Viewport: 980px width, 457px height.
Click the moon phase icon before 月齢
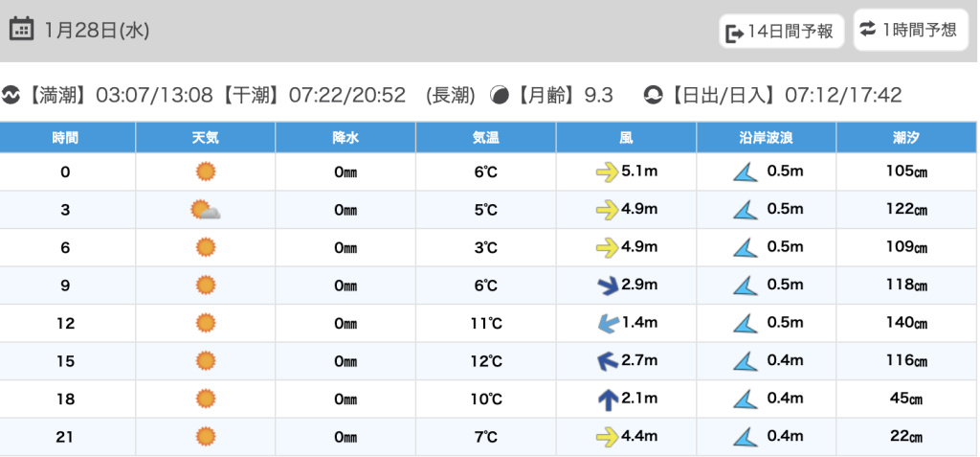500,95
